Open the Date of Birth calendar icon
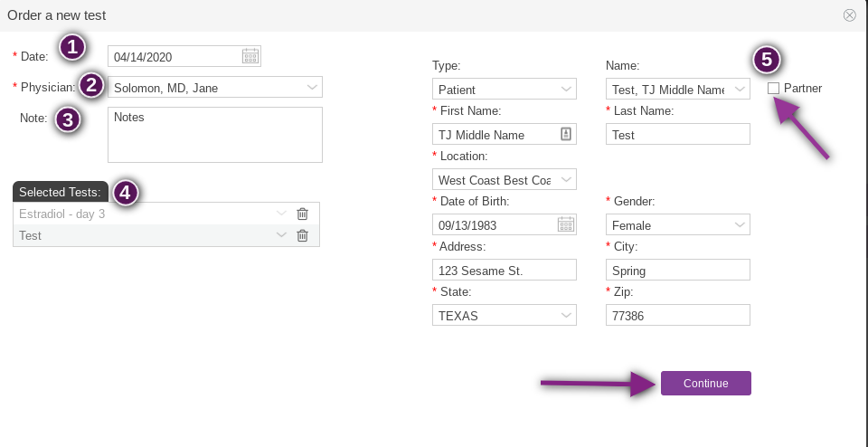Screen dimensions: 868x447 pos(566,224)
